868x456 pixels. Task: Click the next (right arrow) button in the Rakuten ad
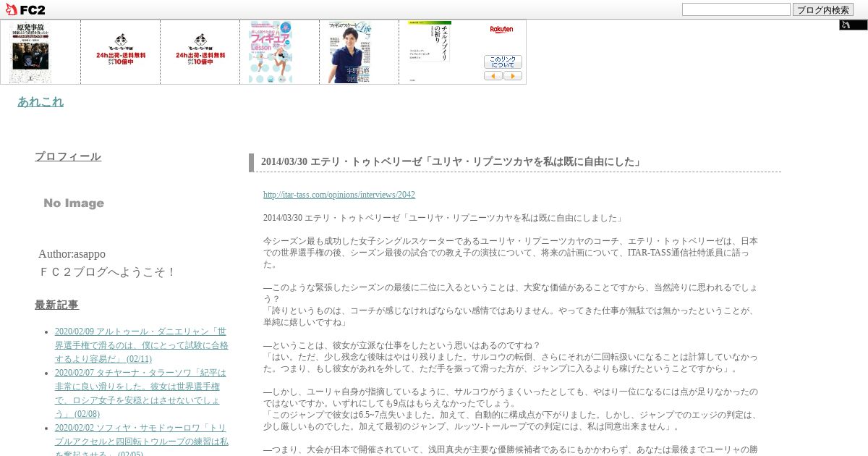[513, 75]
